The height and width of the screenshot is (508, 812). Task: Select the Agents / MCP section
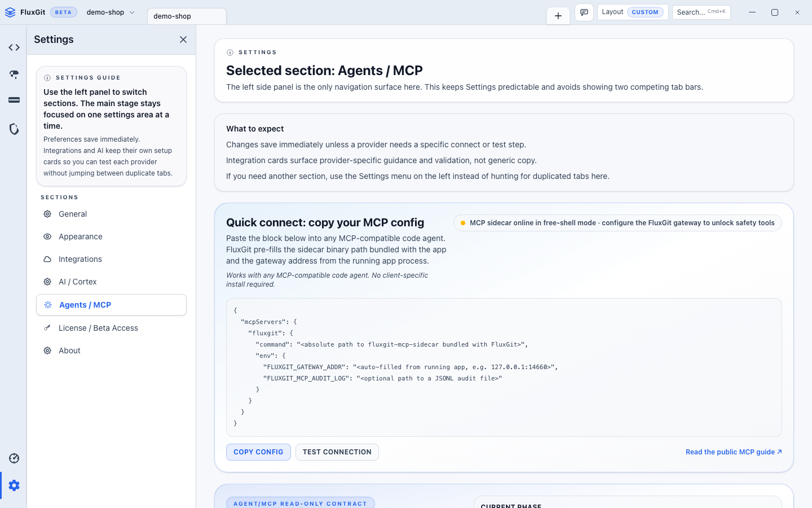point(111,305)
